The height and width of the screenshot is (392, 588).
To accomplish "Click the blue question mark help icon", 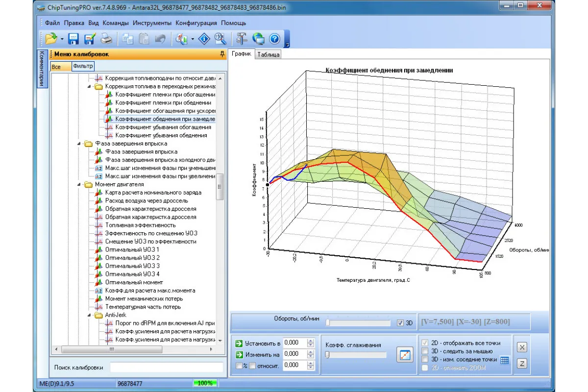I will 274,38.
